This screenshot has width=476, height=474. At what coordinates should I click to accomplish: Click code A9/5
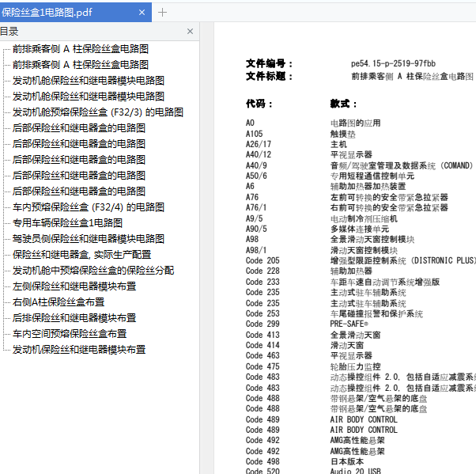pyautogui.click(x=255, y=218)
